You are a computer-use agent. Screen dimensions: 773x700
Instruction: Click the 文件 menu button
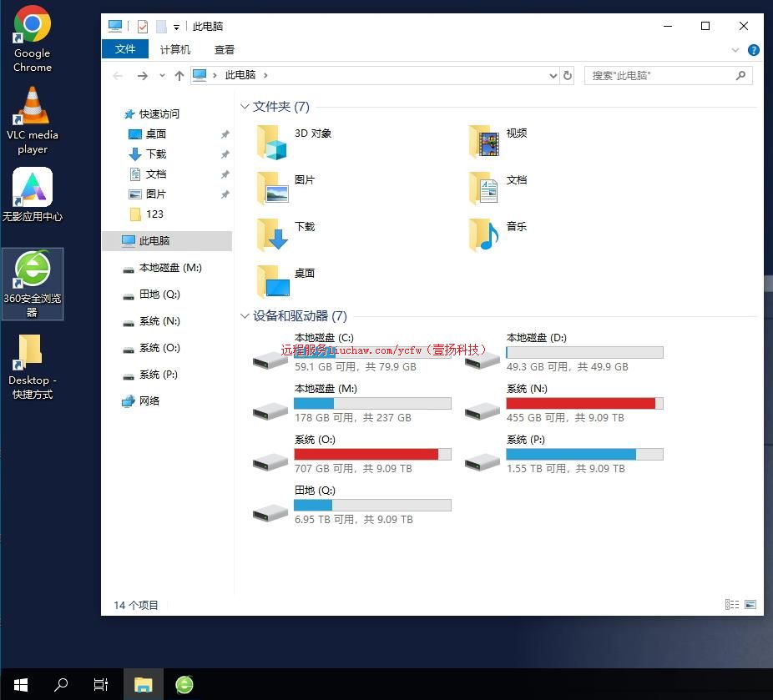pyautogui.click(x=125, y=49)
